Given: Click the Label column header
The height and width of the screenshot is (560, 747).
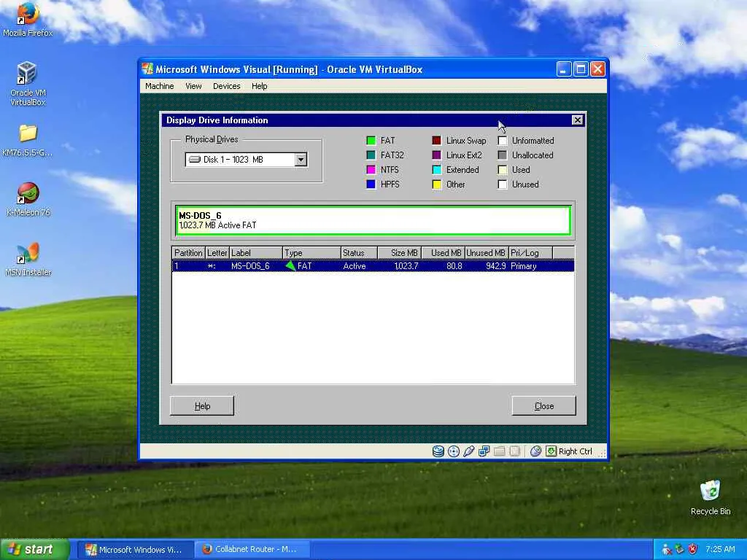Looking at the screenshot, I should pyautogui.click(x=256, y=253).
